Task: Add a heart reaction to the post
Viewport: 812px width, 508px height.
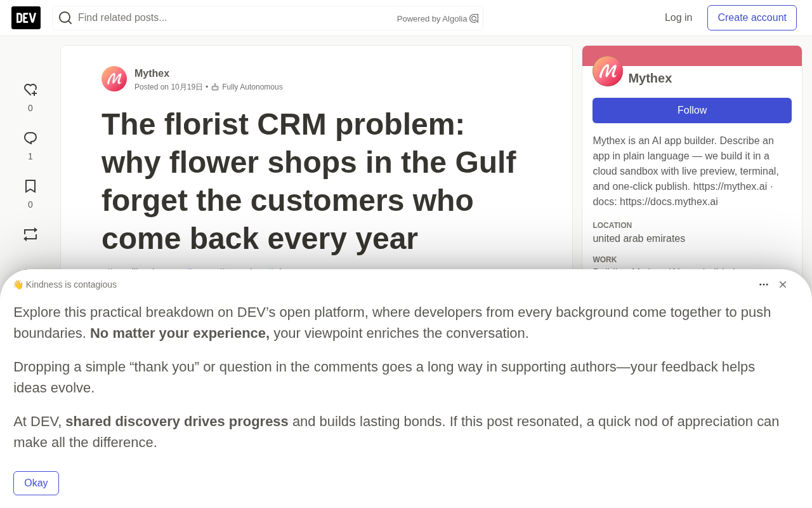Action: click(30, 90)
